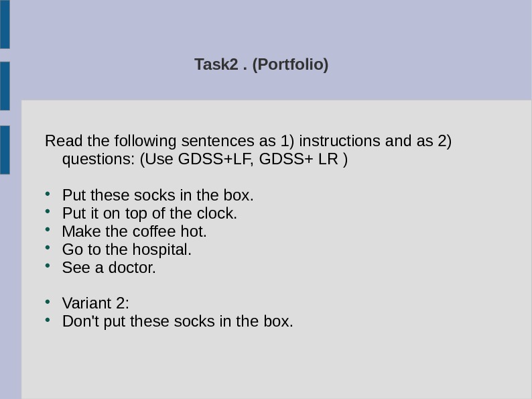Click the bottom blue bar on the left edge
Screen dimensions: 532x399
tap(5, 150)
